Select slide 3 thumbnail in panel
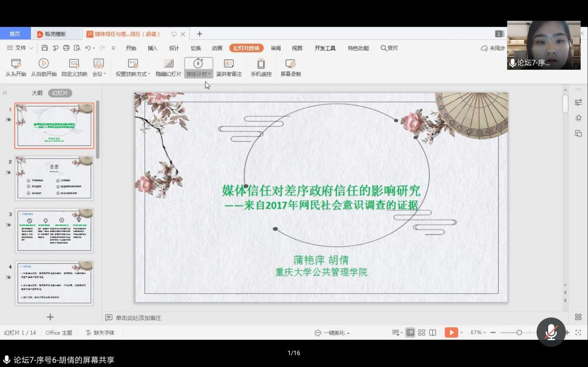The image size is (588, 367). pyautogui.click(x=54, y=230)
